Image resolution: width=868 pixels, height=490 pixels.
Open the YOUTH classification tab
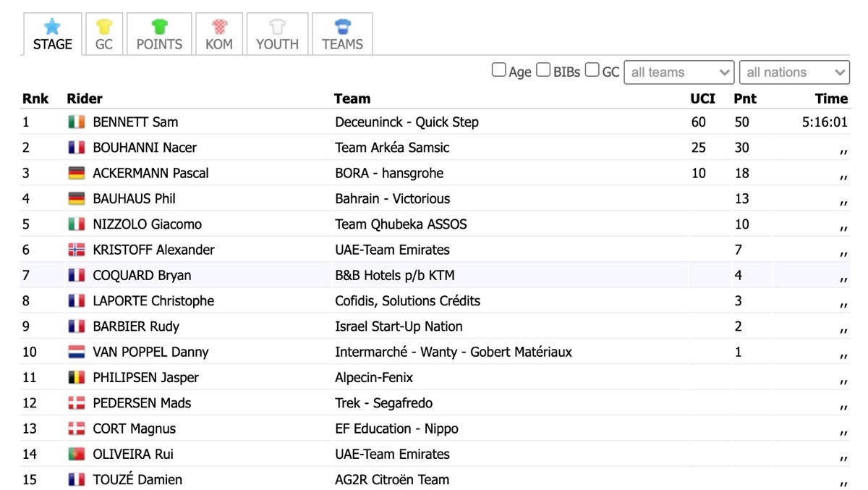coord(277,35)
